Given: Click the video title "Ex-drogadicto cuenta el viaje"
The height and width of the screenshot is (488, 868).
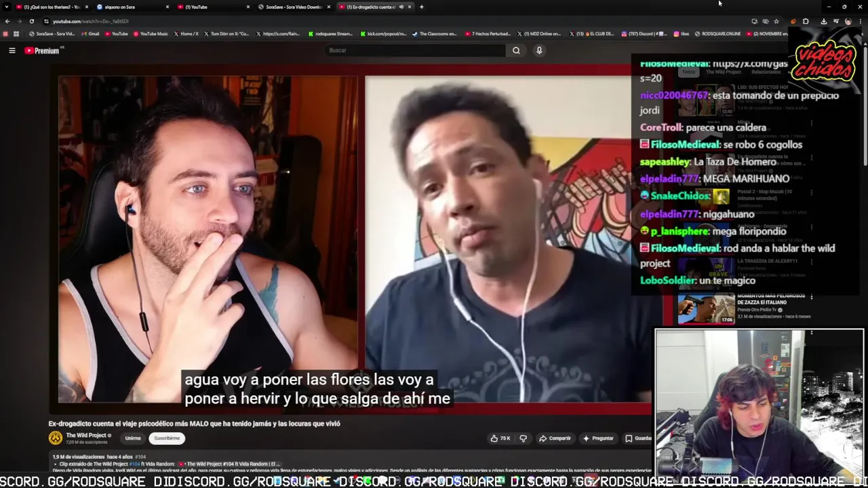Looking at the screenshot, I should [x=194, y=424].
